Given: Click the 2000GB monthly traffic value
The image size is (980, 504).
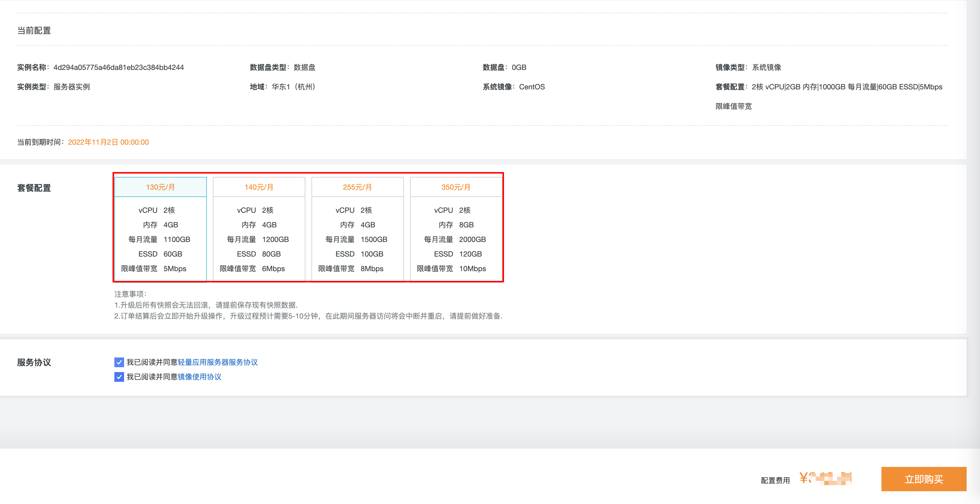Looking at the screenshot, I should [472, 240].
